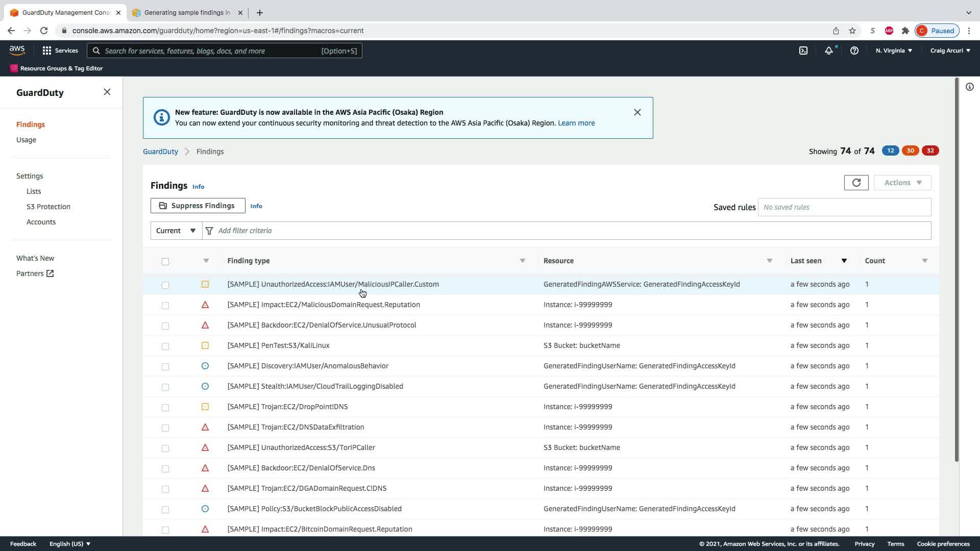Click the Suppress Findings button
This screenshot has width=980, height=551.
pos(198,206)
